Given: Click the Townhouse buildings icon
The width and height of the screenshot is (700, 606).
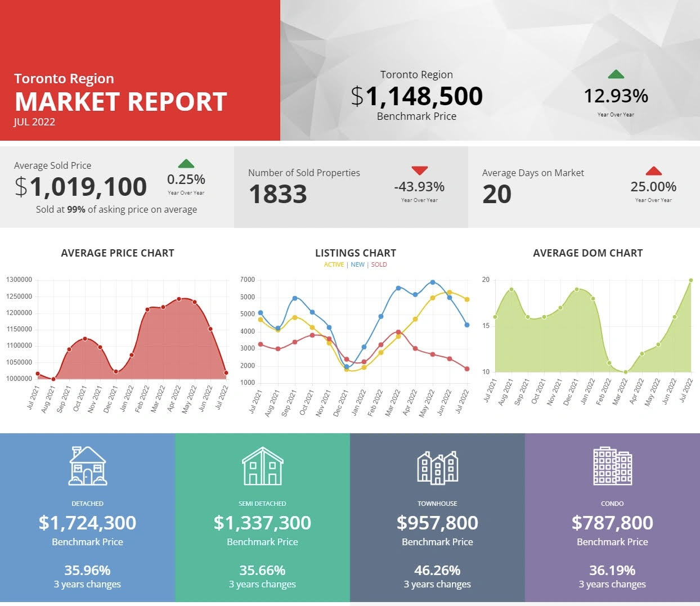Looking at the screenshot, I should 437,467.
